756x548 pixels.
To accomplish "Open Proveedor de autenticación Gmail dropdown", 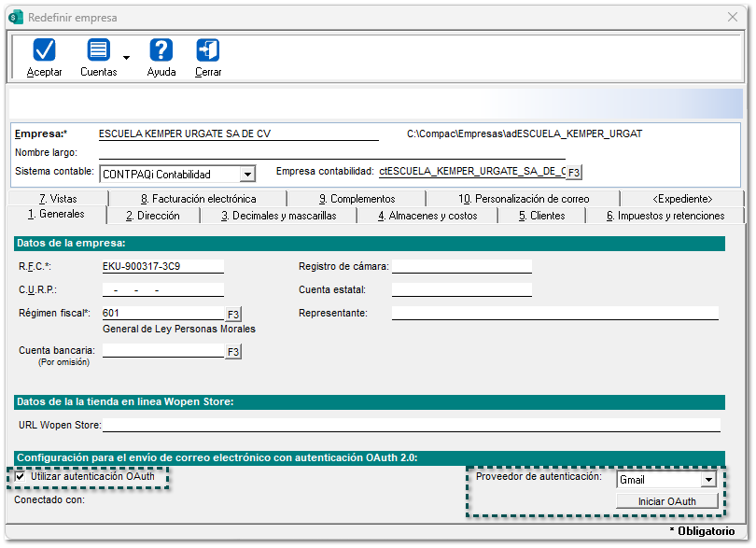I will coord(707,480).
